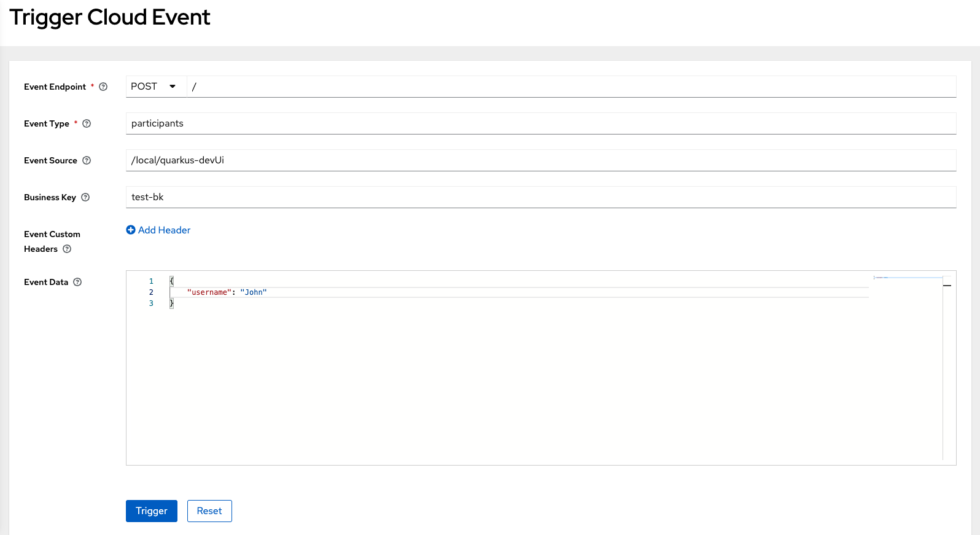
Task: Click the Trigger button
Action: point(151,510)
